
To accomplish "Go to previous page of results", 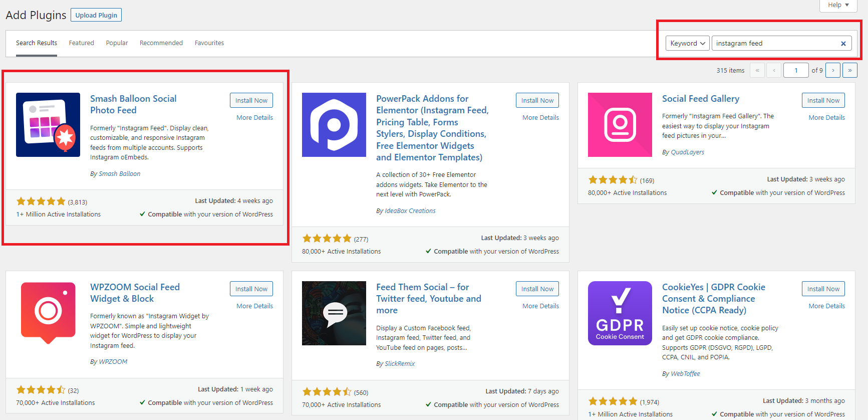I will [774, 70].
